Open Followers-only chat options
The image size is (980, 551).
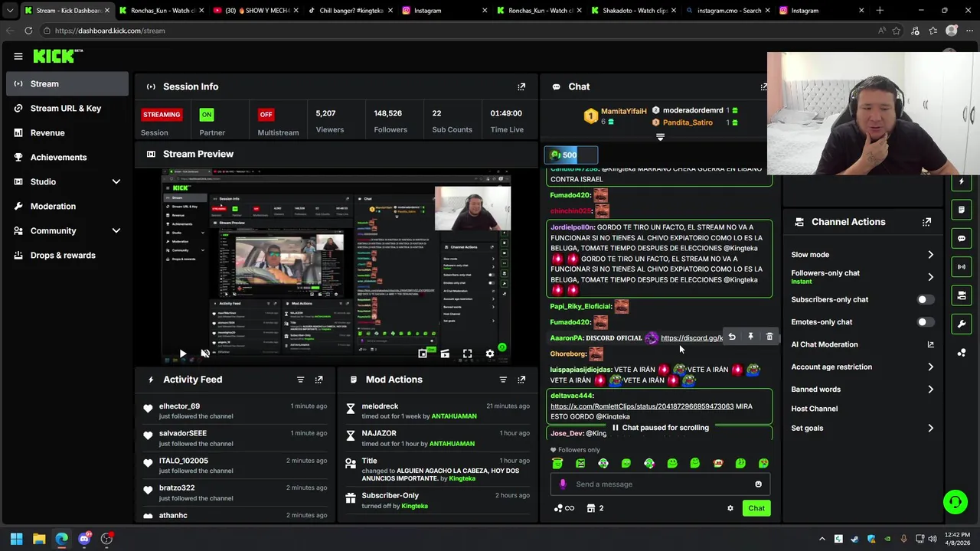click(862, 276)
